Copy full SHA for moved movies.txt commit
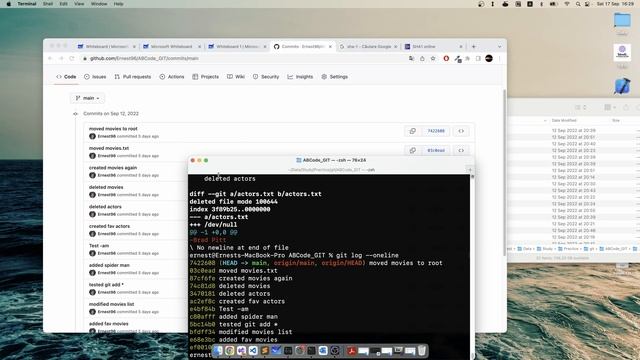 [x=413, y=150]
